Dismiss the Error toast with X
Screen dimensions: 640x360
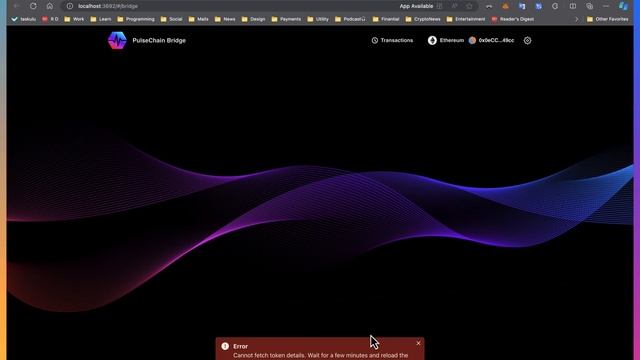(418, 343)
